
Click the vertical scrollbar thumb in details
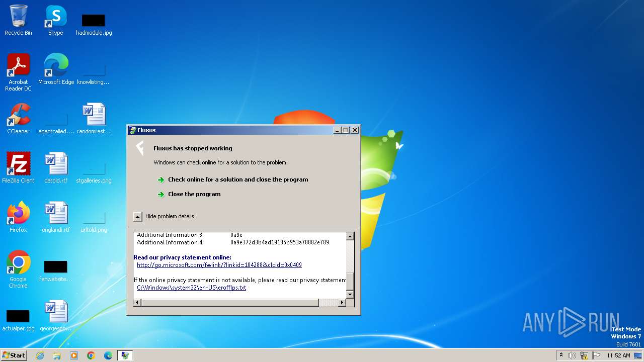tap(350, 281)
